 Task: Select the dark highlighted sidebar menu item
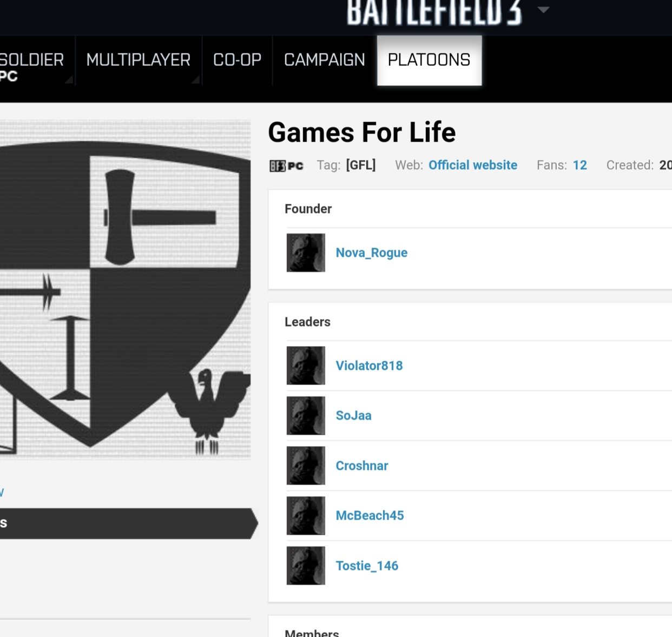coord(129,523)
